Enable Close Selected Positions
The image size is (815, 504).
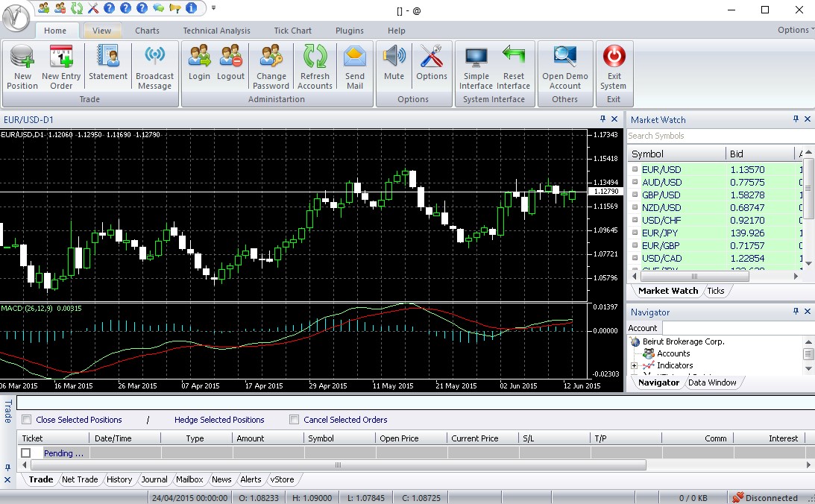click(27, 419)
